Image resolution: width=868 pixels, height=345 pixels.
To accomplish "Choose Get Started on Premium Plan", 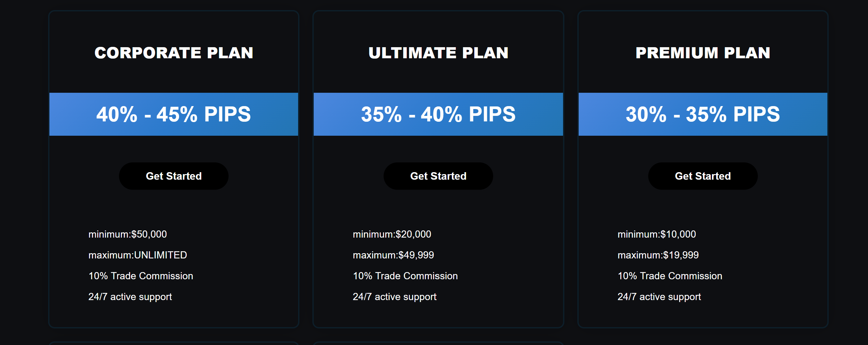I will point(703,176).
